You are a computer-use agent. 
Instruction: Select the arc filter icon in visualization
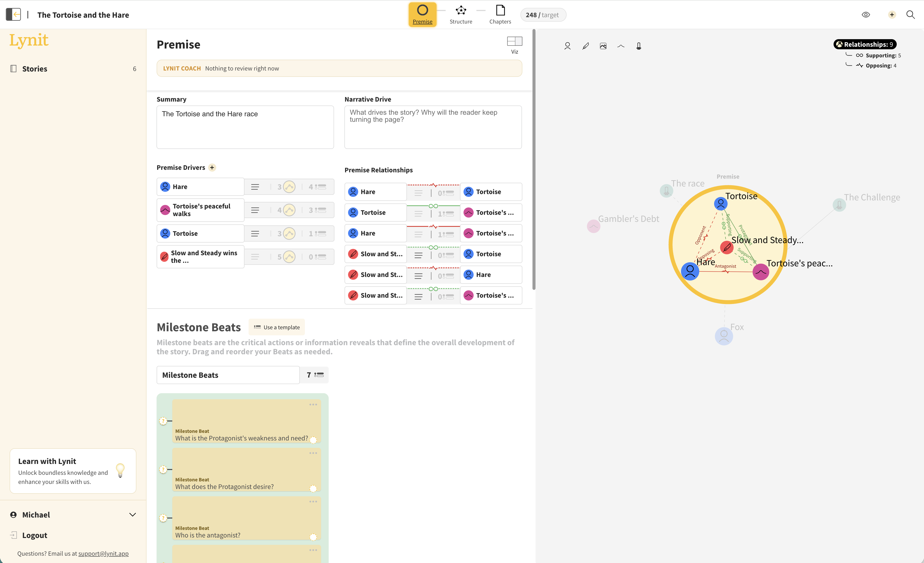pos(621,46)
